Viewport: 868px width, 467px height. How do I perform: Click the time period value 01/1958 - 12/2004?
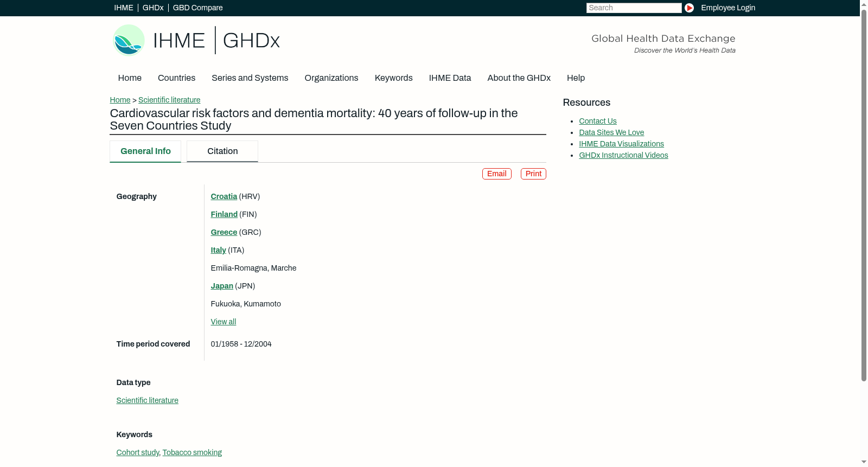[x=241, y=344]
